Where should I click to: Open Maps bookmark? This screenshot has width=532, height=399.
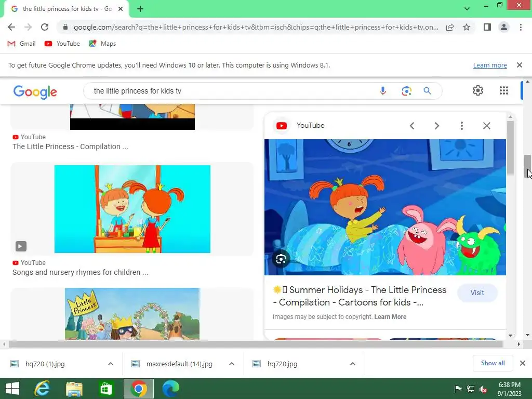click(102, 44)
